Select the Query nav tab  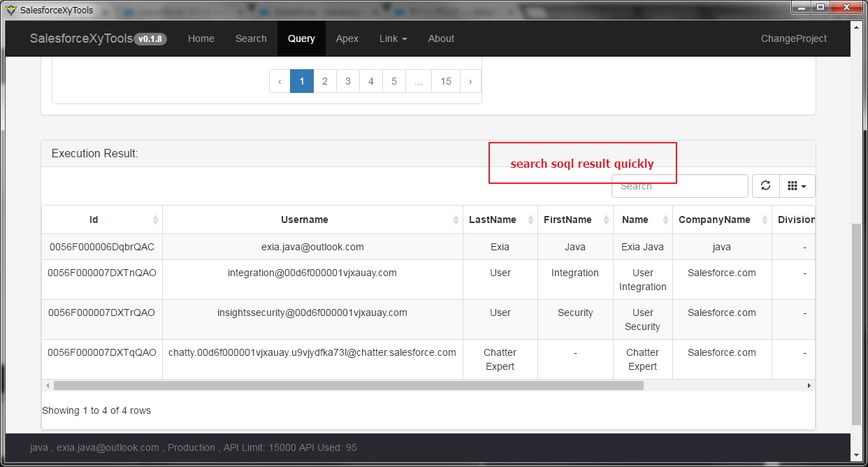[301, 38]
